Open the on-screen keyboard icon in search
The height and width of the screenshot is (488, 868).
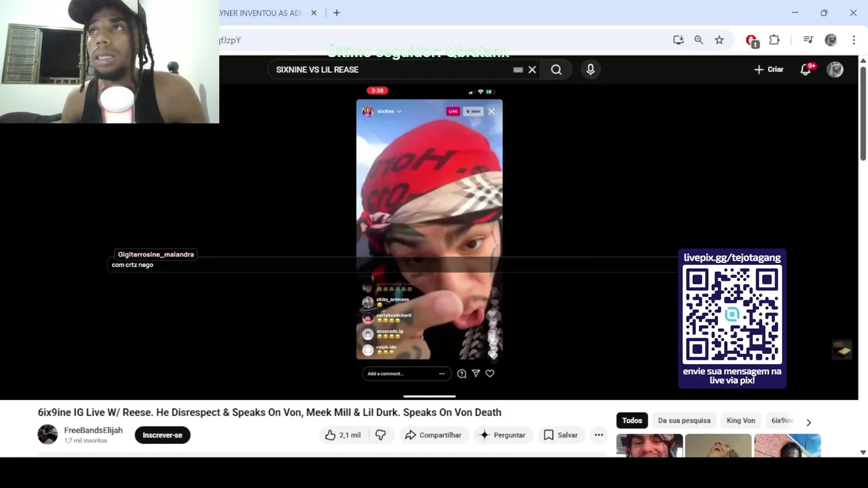tap(518, 69)
